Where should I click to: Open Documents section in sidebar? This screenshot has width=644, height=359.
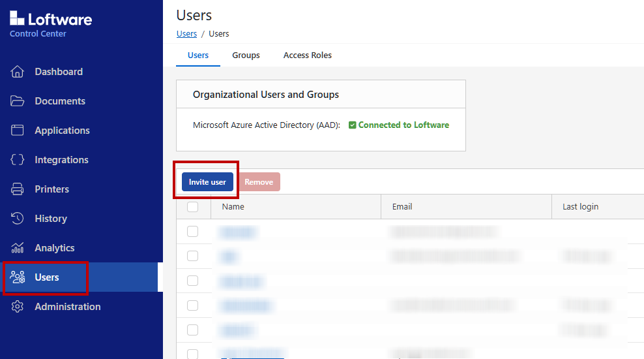60,101
